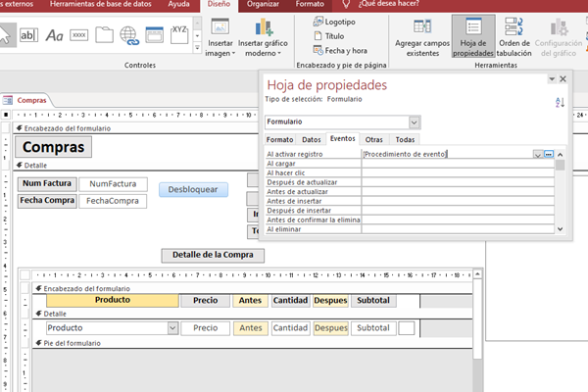Sort properties alphabetically with A-Z icon

[x=561, y=103]
